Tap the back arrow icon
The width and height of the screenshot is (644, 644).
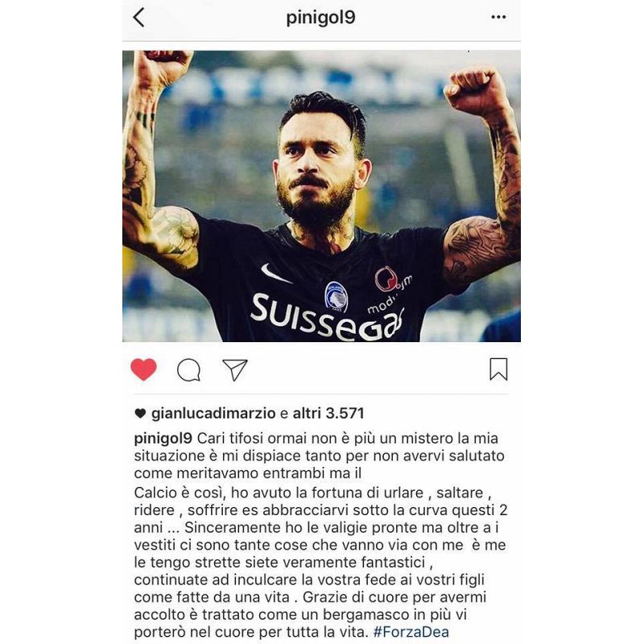coord(138,17)
